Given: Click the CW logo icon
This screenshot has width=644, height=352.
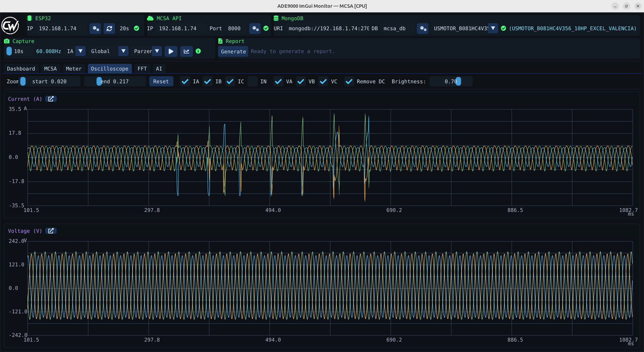Looking at the screenshot, I should point(10,26).
